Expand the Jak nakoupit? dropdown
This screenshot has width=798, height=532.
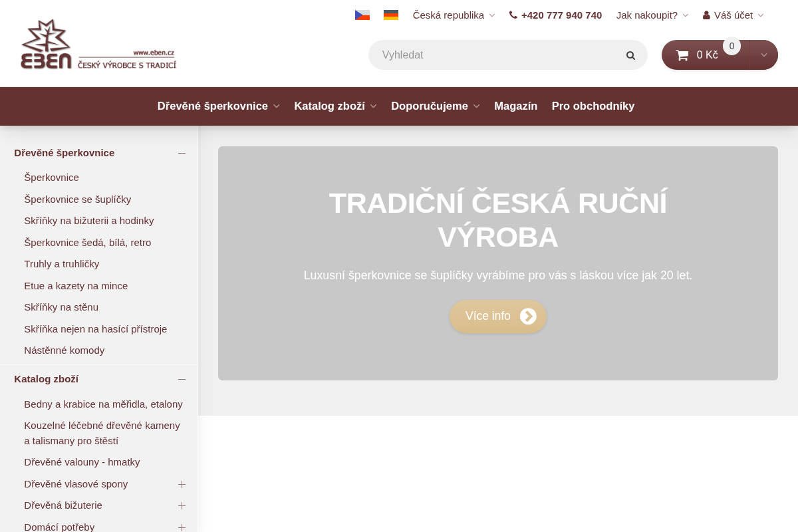coord(652,15)
